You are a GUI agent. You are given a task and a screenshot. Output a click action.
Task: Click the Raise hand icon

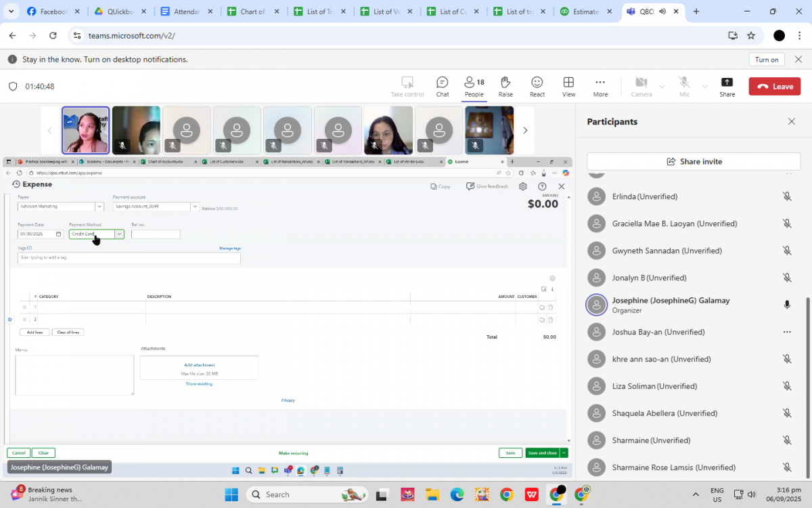(x=505, y=87)
